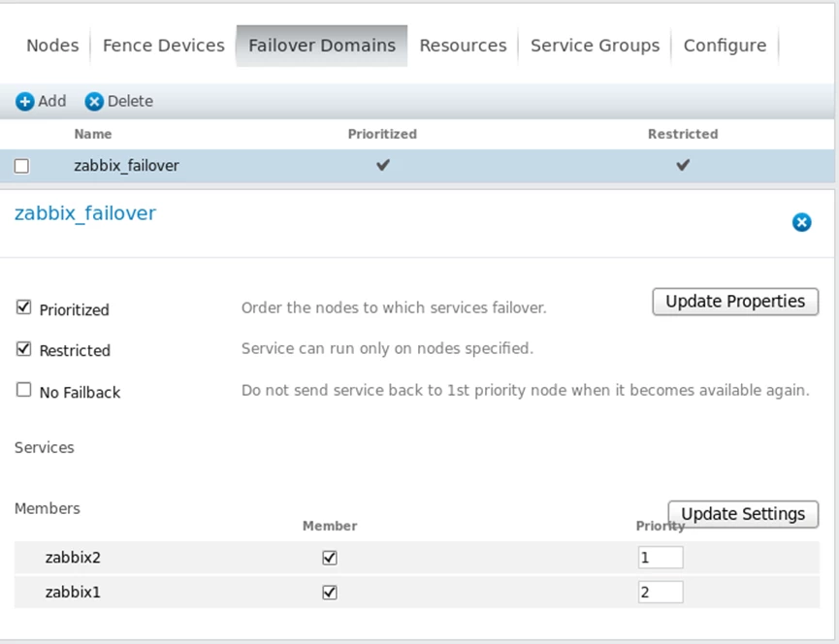Click the Restricted column header

[683, 134]
